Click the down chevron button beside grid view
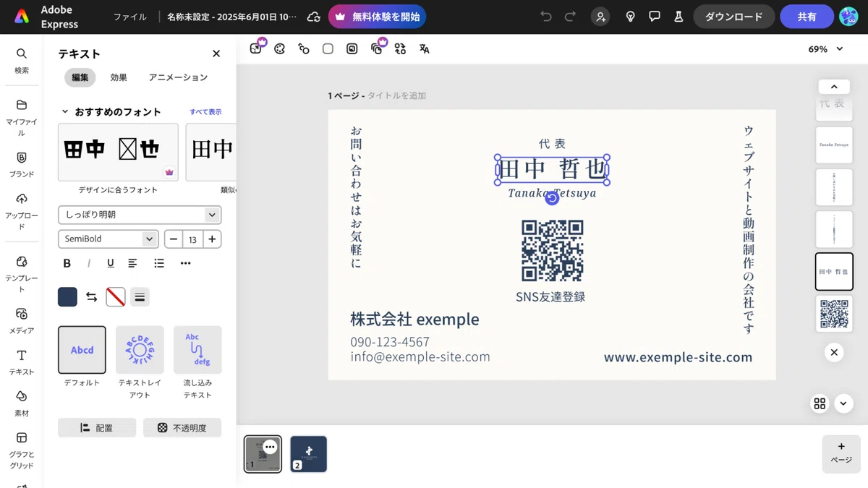Screen dimensions: 868x488 click(x=844, y=403)
